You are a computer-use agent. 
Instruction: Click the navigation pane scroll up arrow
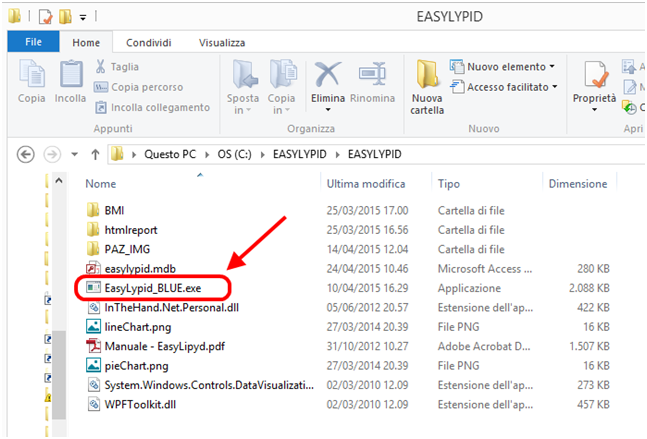[59, 181]
